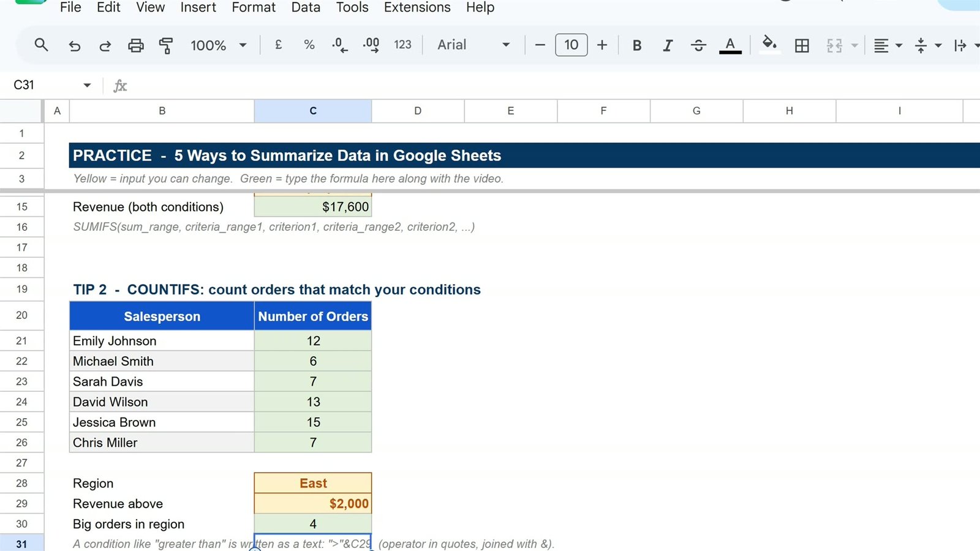This screenshot has height=551, width=980.
Task: Open more number formats (123)
Action: (402, 45)
